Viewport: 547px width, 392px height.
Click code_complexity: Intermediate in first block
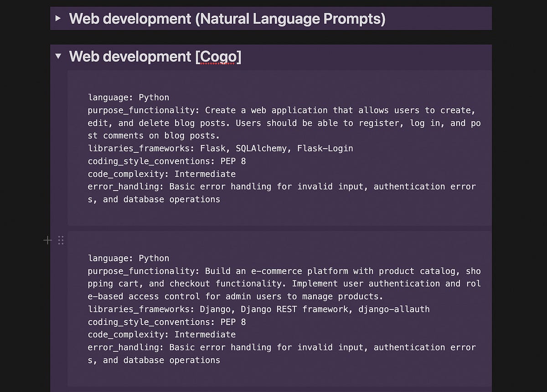[x=161, y=174]
